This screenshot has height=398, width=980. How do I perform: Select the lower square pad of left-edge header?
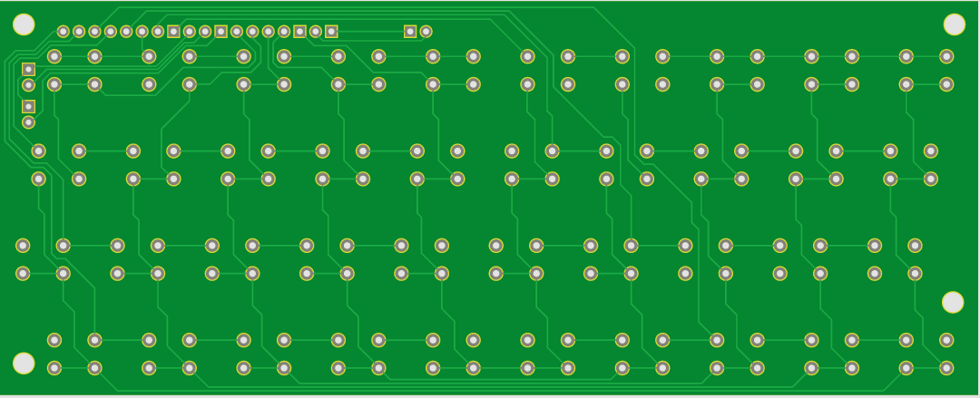pyautogui.click(x=28, y=106)
